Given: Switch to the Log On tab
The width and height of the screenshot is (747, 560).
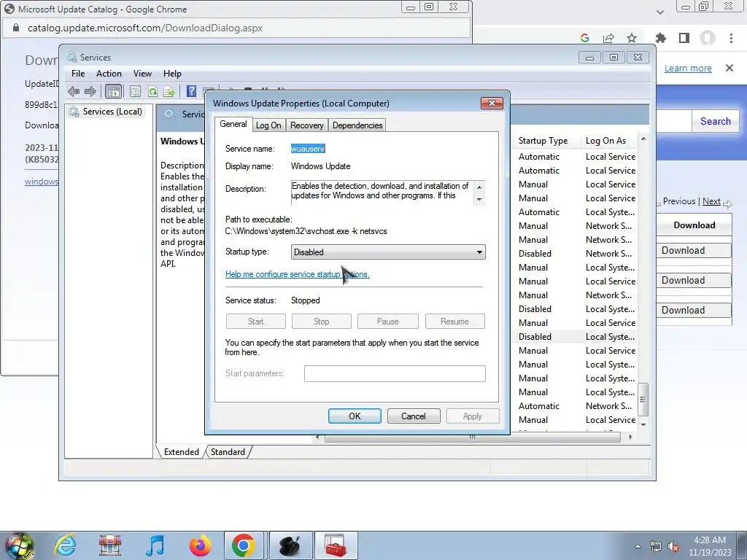Looking at the screenshot, I should (x=268, y=125).
